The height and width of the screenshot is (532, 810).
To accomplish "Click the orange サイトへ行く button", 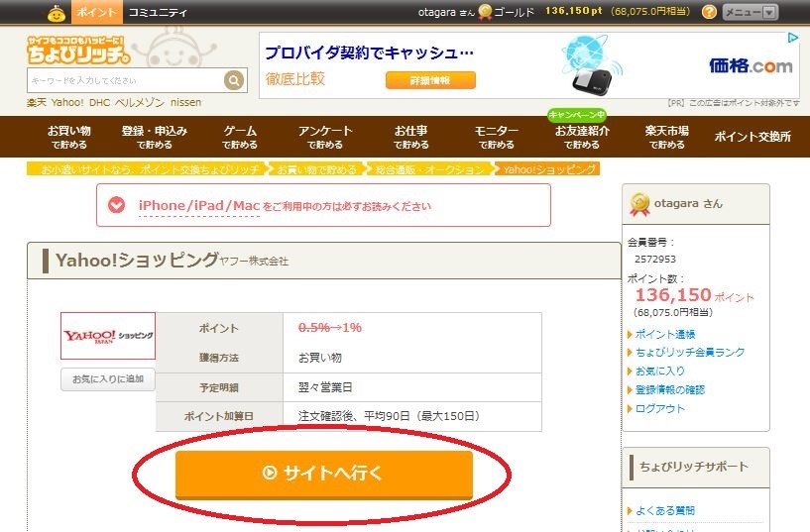I will click(324, 474).
